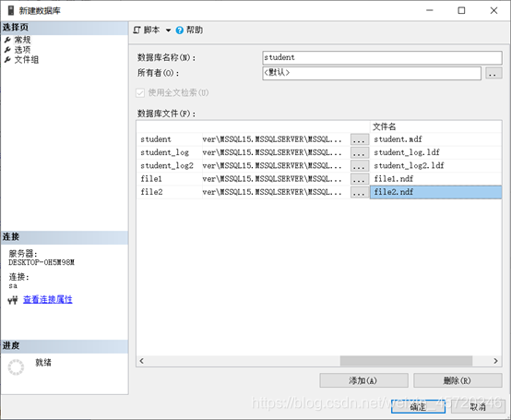Image resolution: width=511 pixels, height=420 pixels.
Task: Close the 新建数据库 dialog
Action: tap(493, 10)
